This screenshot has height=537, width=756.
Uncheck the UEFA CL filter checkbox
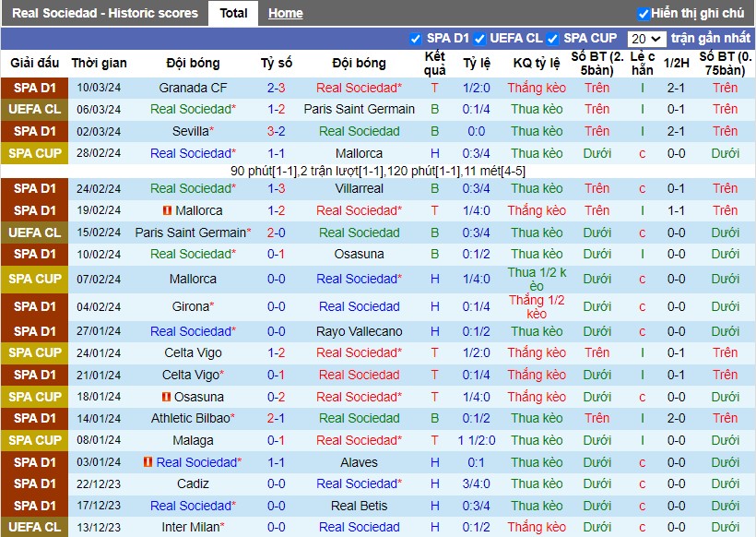[x=479, y=39]
